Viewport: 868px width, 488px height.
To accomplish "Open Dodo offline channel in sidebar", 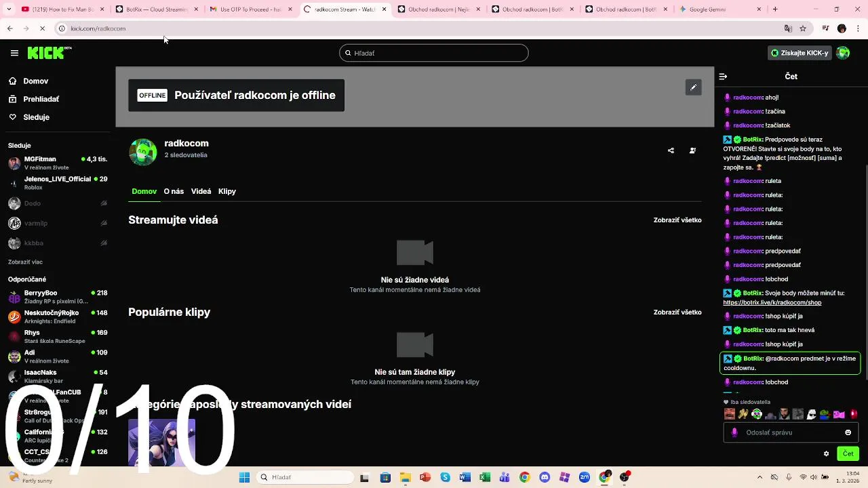I will tap(58, 203).
